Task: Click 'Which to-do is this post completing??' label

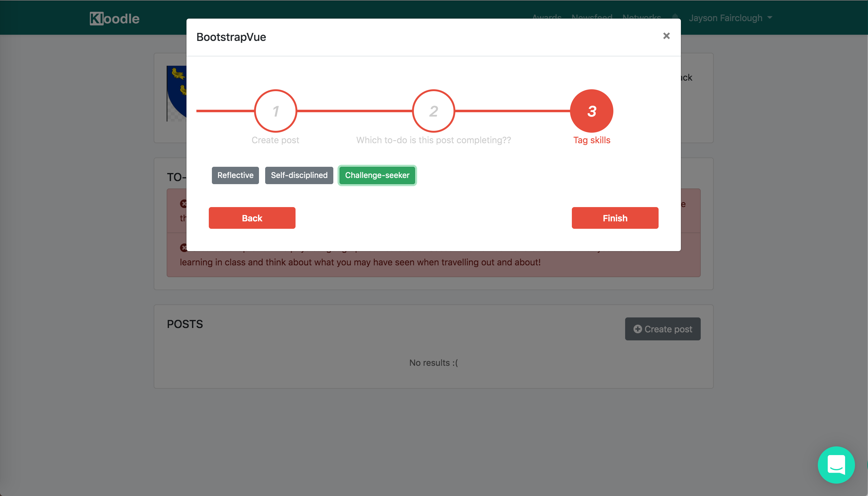Action: click(x=433, y=140)
